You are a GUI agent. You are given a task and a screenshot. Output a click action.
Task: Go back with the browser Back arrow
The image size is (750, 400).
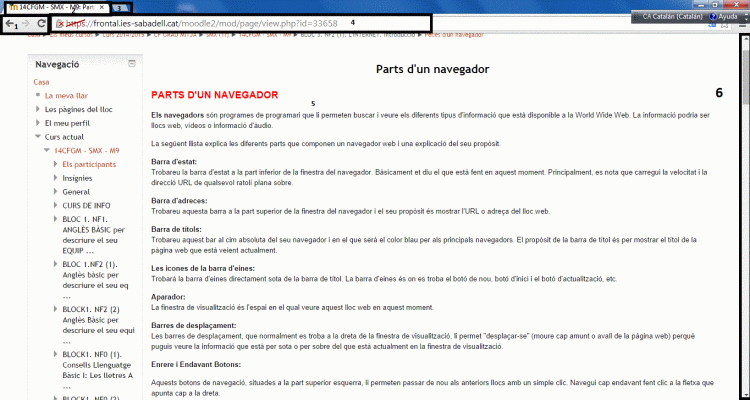point(10,23)
